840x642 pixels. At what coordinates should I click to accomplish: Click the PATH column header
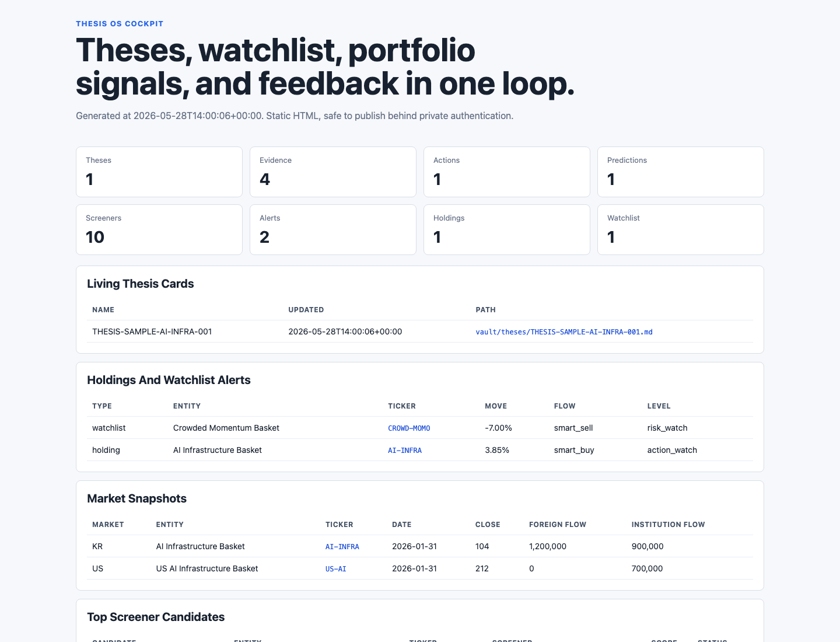coord(486,310)
